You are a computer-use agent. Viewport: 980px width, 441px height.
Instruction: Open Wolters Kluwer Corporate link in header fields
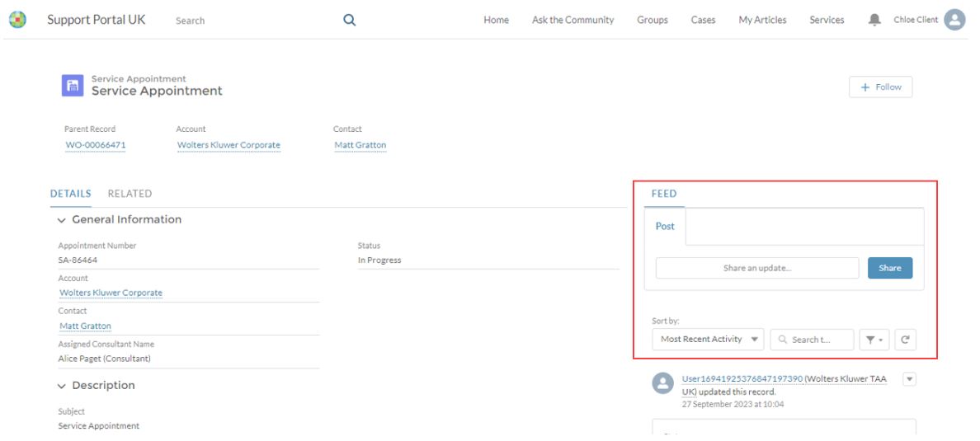(x=229, y=146)
